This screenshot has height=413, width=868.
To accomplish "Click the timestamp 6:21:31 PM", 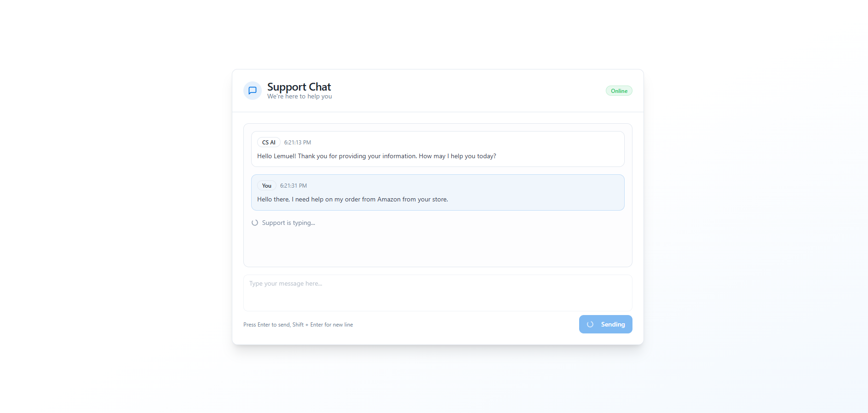I will click(293, 185).
